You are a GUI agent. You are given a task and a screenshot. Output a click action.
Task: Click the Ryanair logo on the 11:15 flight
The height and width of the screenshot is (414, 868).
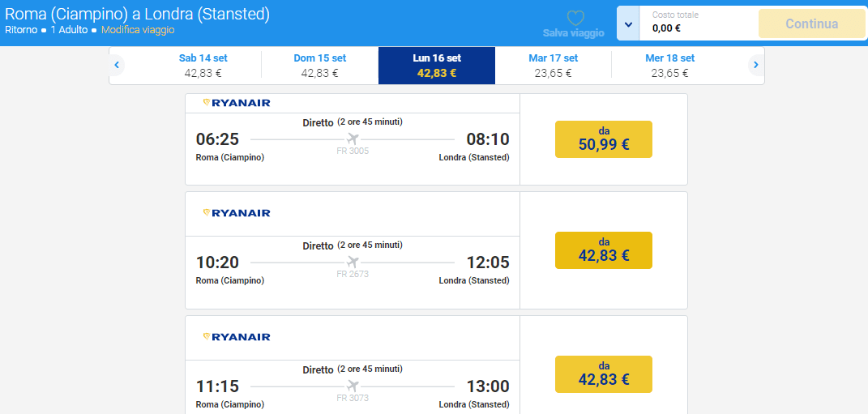(237, 337)
